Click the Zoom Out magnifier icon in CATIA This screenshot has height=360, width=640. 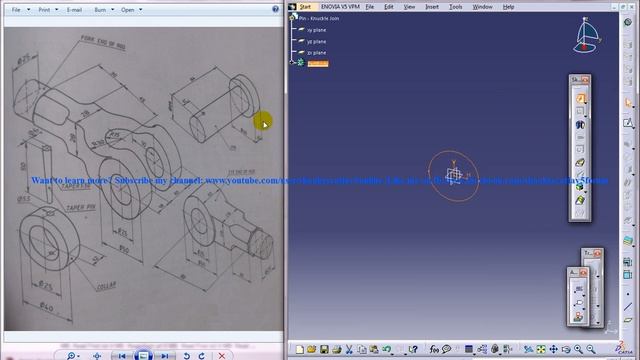pyautogui.click(x=591, y=349)
